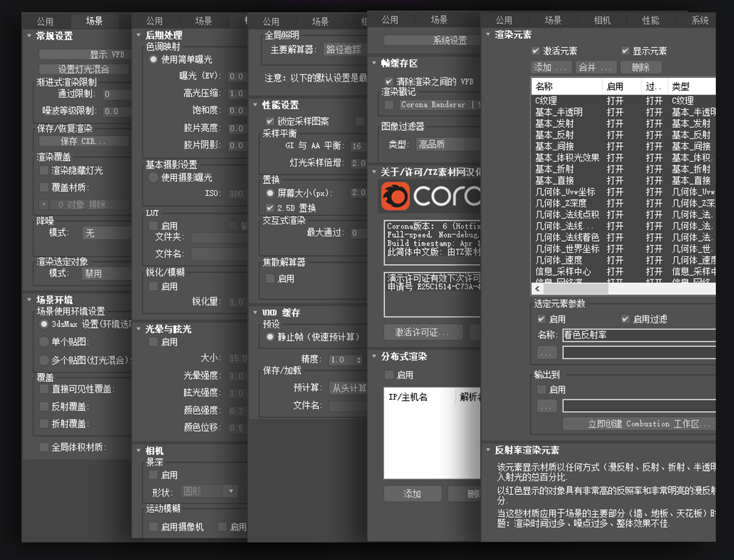
Task: Click the 保存 CXR 按钮
Action: (83, 141)
